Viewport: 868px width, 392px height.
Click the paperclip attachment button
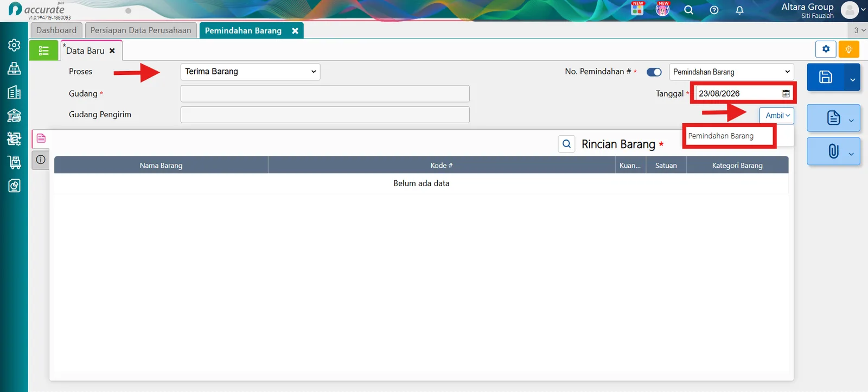tap(833, 151)
